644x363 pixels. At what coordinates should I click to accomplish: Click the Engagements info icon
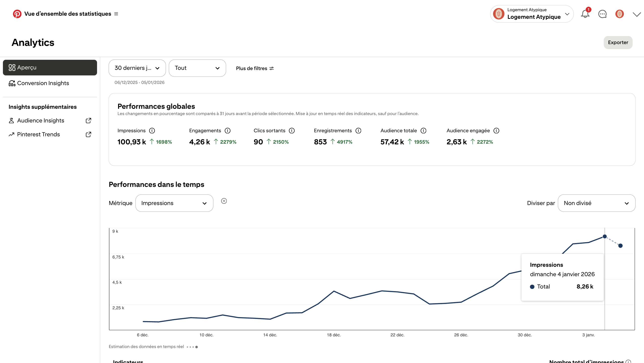[x=227, y=131]
